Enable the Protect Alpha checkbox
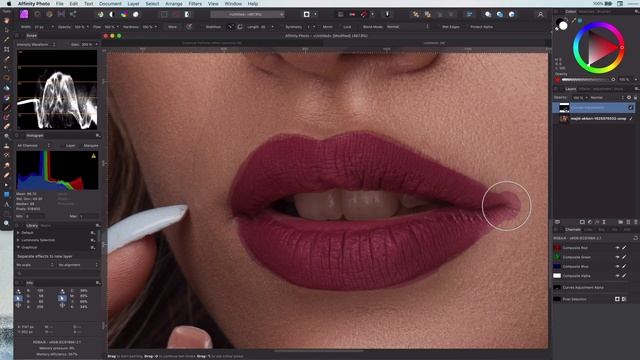This screenshot has width=640, height=360. click(x=467, y=27)
